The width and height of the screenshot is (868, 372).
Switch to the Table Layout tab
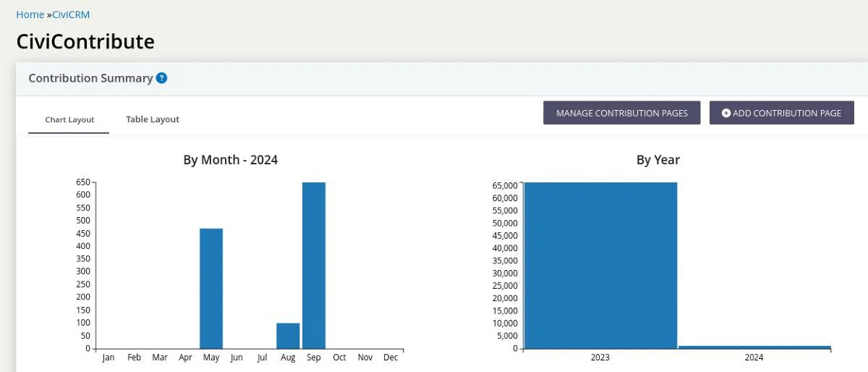click(153, 119)
